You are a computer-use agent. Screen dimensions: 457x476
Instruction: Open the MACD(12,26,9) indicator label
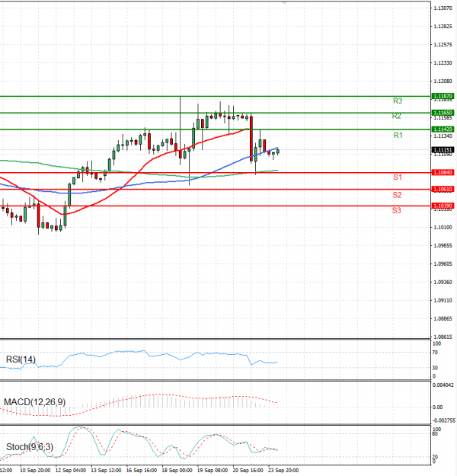click(x=33, y=401)
